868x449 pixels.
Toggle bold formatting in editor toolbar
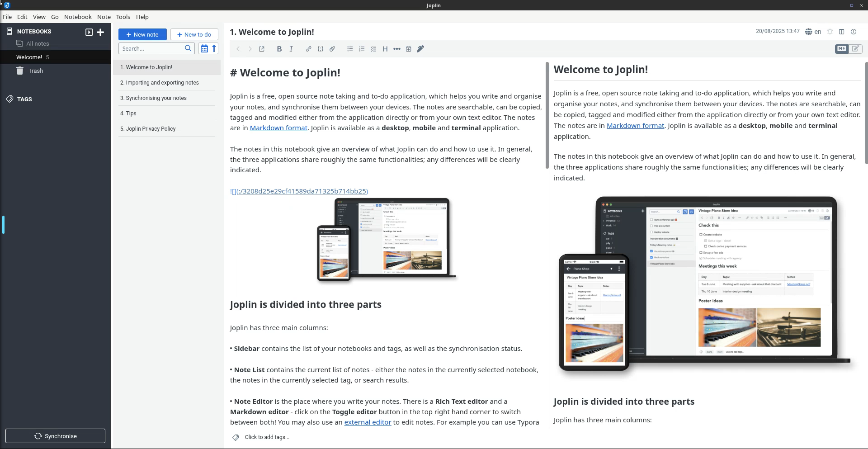(x=279, y=49)
